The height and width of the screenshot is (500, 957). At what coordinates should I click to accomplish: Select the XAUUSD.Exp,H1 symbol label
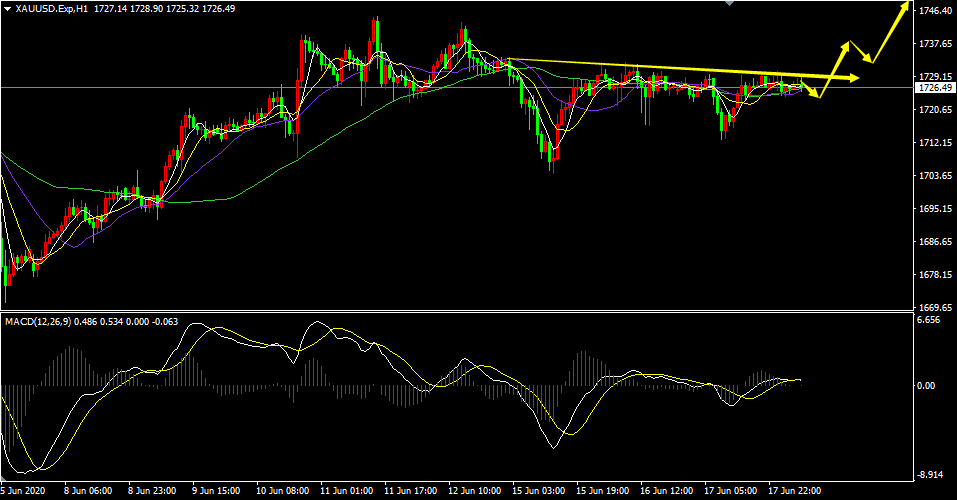[x=50, y=7]
